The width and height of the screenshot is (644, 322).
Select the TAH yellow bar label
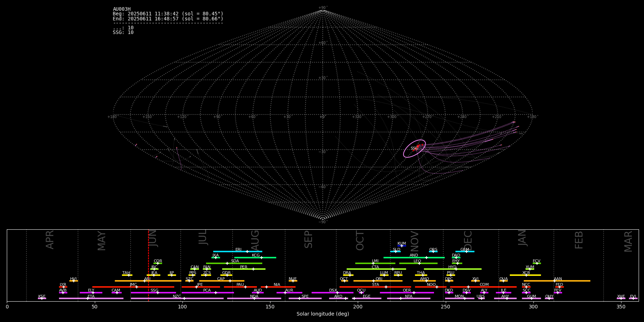click(126, 273)
